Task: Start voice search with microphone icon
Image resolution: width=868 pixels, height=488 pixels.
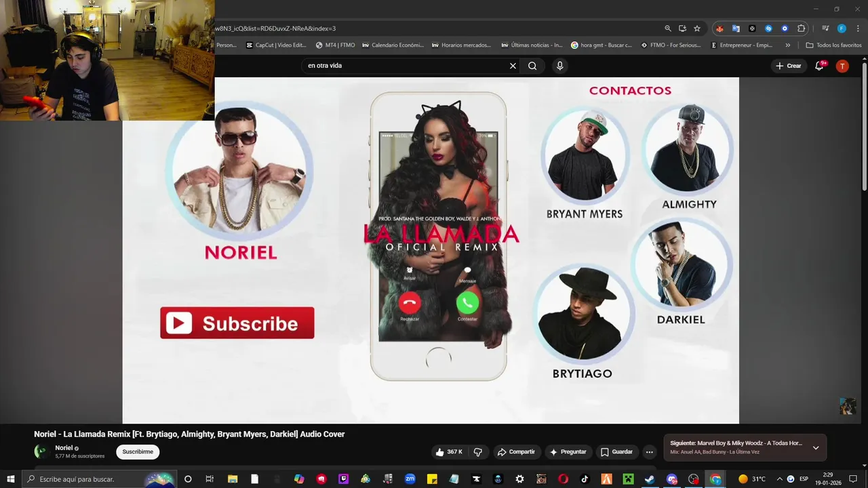Action: (x=559, y=66)
